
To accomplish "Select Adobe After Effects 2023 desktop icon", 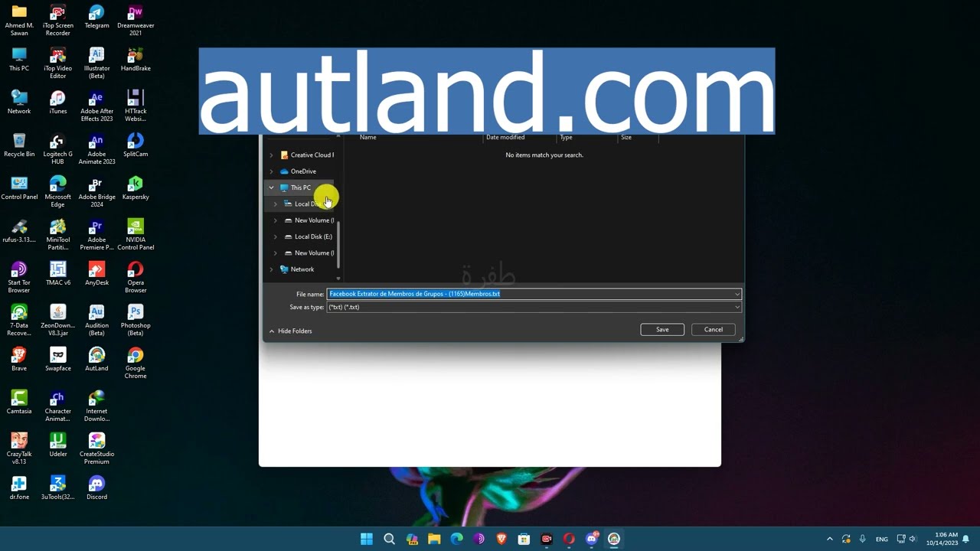I will click(x=96, y=106).
